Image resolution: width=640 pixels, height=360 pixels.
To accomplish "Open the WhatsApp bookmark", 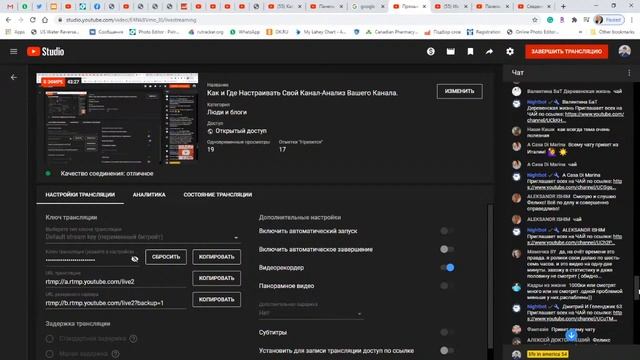I will click(x=245, y=32).
